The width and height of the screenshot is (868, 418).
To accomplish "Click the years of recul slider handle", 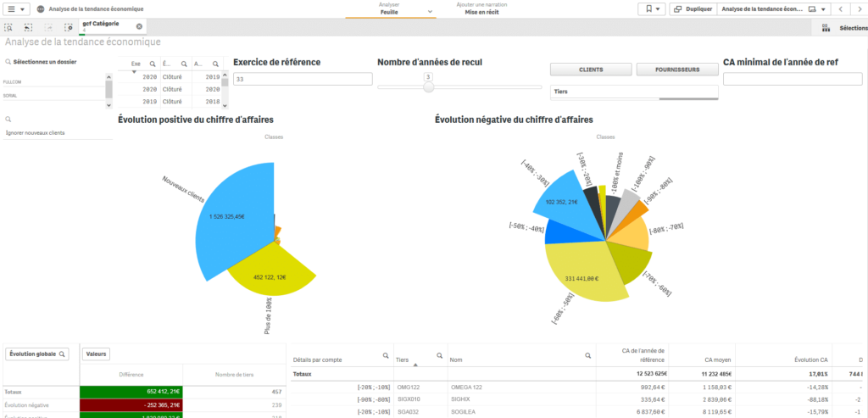I will pyautogui.click(x=428, y=86).
